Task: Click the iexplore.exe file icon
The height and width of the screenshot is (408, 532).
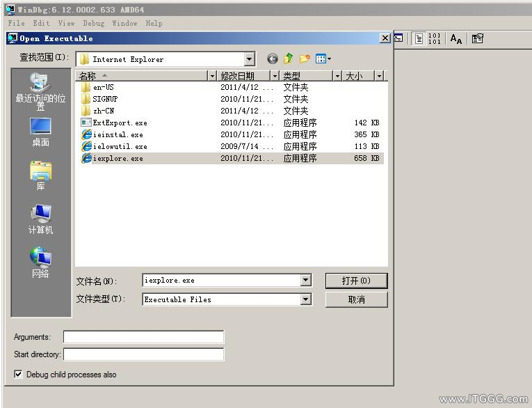Action: click(x=86, y=158)
